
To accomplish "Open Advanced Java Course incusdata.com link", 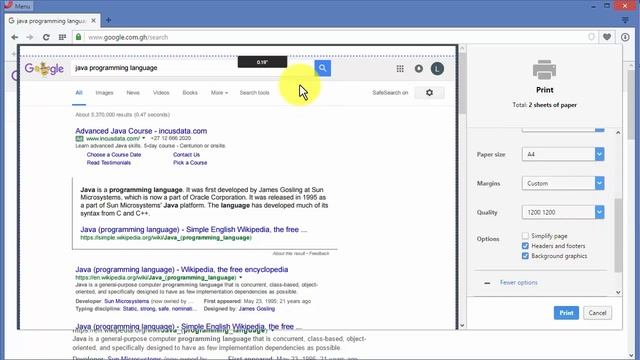I will click(141, 131).
